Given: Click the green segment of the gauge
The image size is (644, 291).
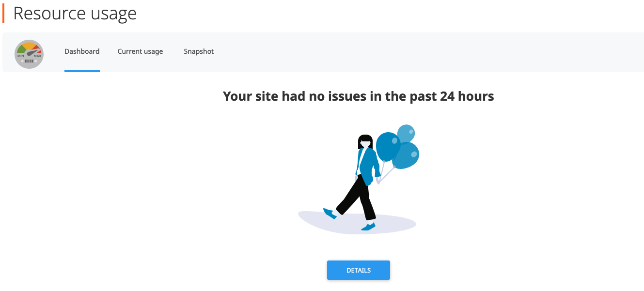Looking at the screenshot, I should click(x=22, y=49).
